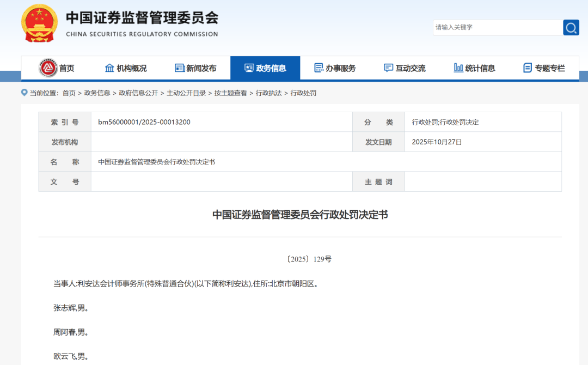Click the 按主题查看 breadcrumb link

click(x=231, y=93)
